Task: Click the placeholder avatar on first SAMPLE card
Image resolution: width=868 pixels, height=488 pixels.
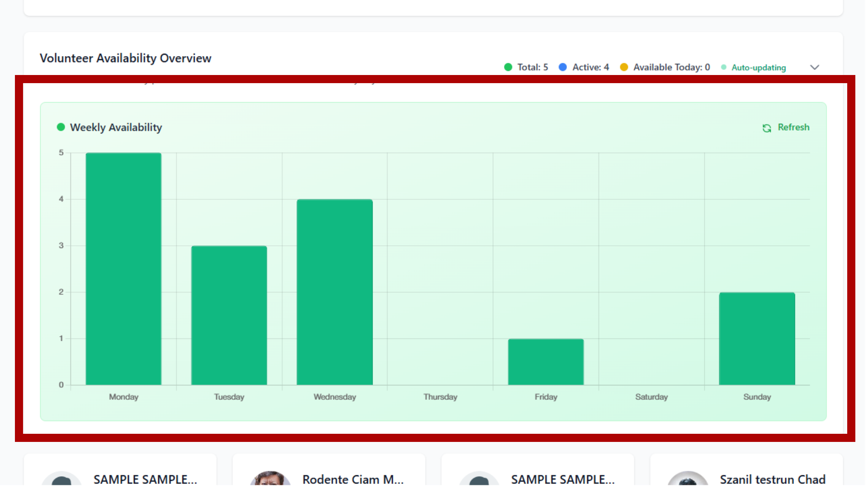Action: point(62,479)
